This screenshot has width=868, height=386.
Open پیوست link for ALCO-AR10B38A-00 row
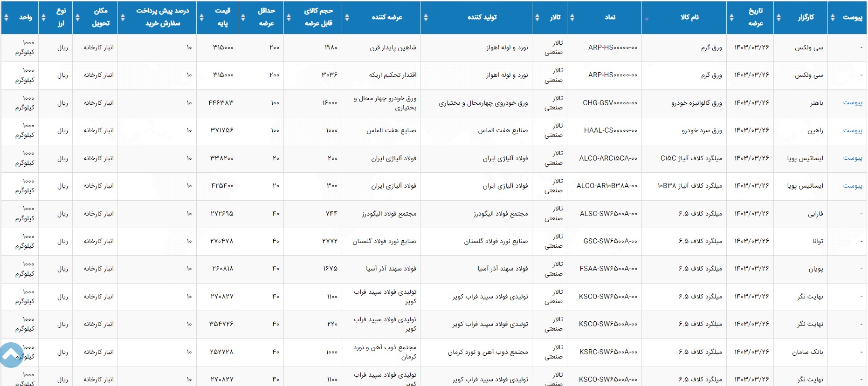point(852,186)
